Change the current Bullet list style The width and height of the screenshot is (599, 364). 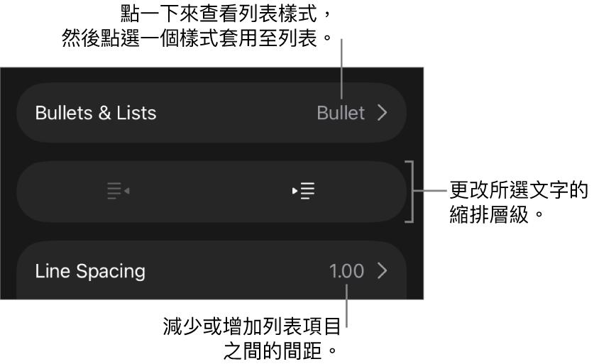pos(341,113)
